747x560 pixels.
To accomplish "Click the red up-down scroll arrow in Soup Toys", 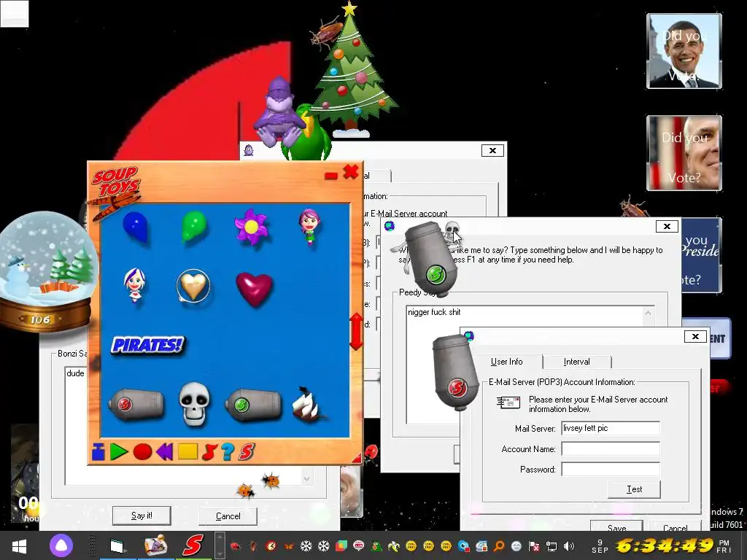I will (356, 332).
